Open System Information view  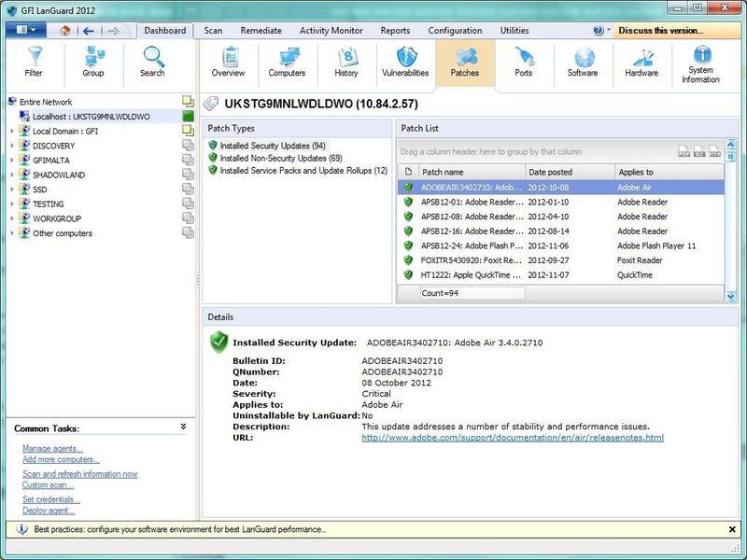pos(701,64)
